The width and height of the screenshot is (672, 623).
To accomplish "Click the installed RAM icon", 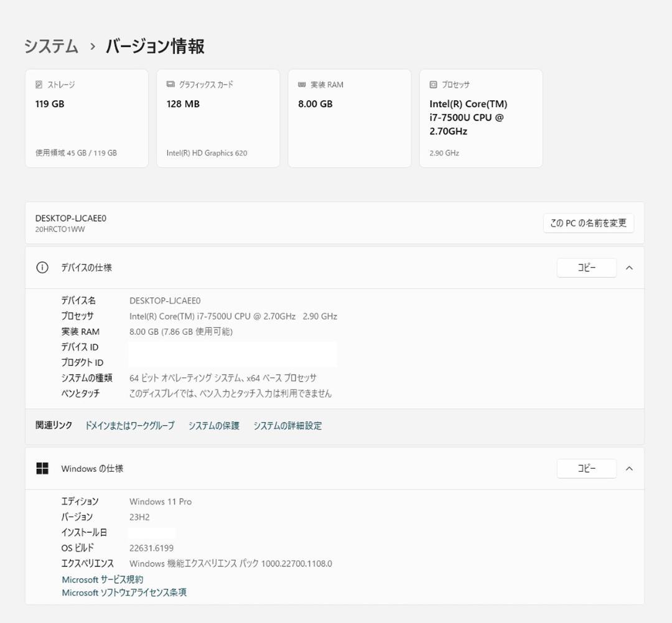I will [x=302, y=85].
